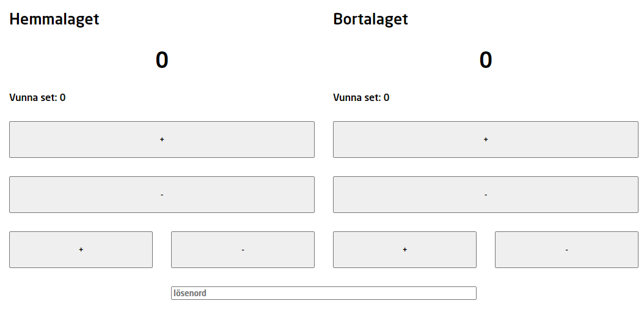The image size is (644, 317).
Task: Increase Bortalaget's won sets with small plus
Action: coord(404,250)
